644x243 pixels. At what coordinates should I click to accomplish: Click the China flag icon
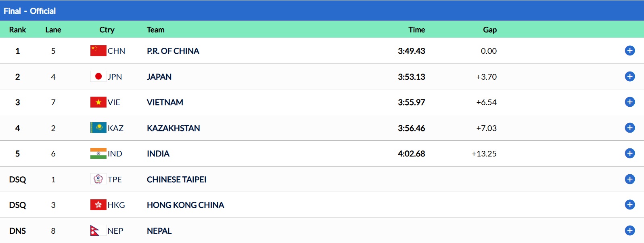pos(98,51)
